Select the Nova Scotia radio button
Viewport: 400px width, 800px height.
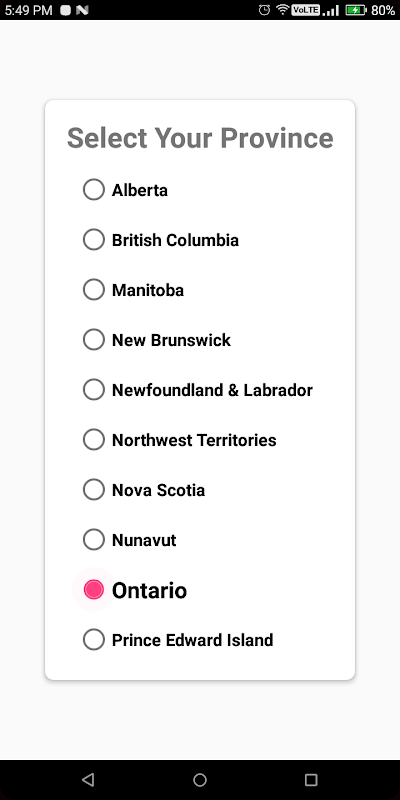(x=94, y=490)
